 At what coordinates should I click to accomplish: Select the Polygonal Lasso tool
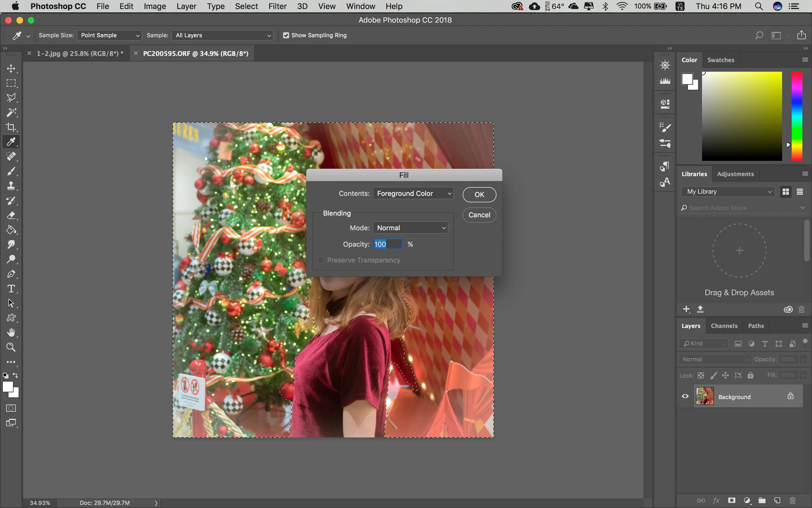[11, 98]
